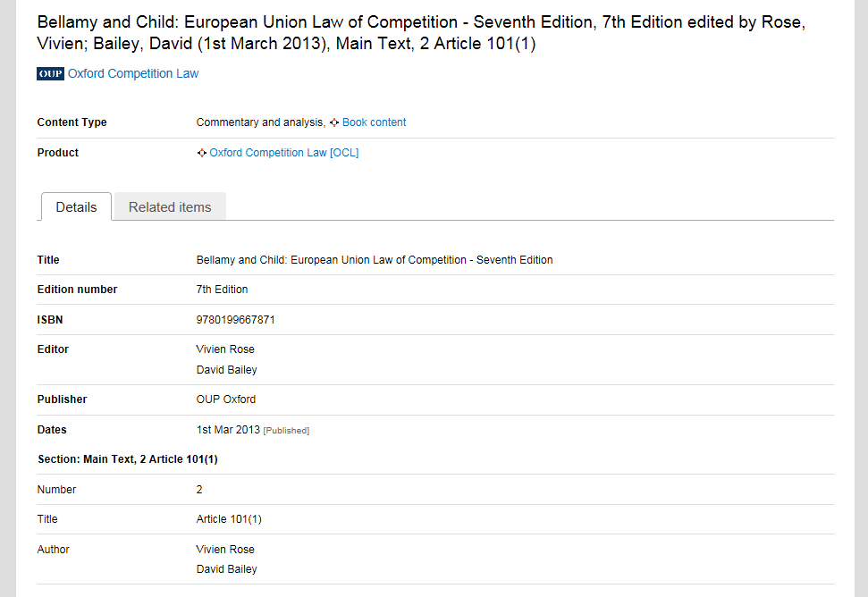Click the 7th Edition value

[x=222, y=290]
